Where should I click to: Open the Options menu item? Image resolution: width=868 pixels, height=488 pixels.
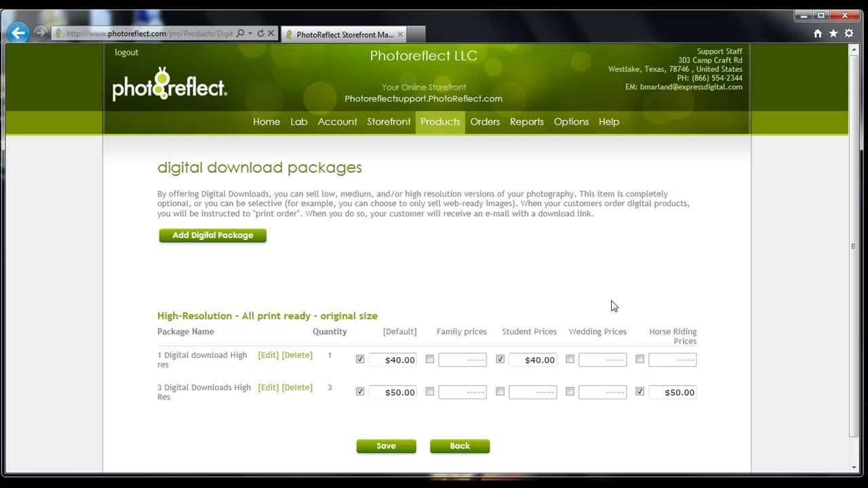pos(571,122)
